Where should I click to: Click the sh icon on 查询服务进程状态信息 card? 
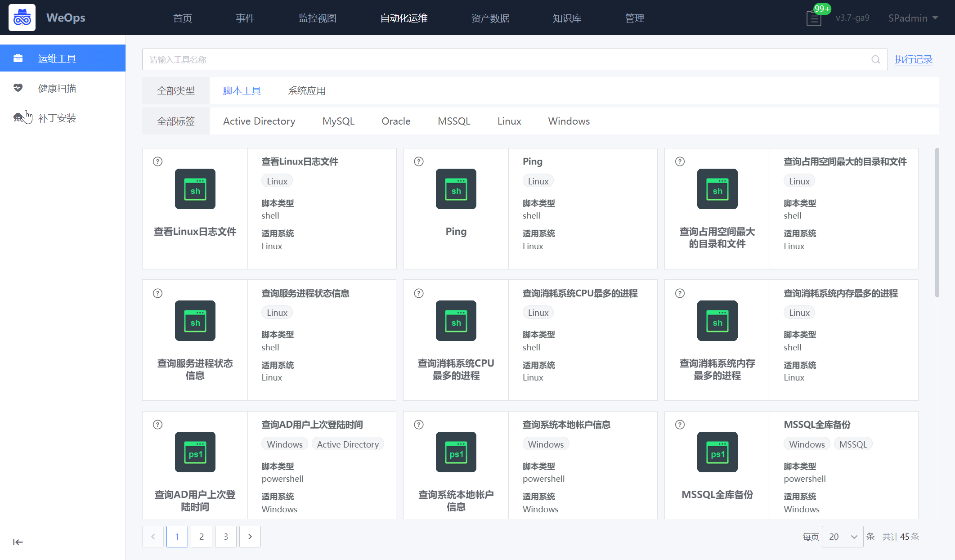[195, 321]
